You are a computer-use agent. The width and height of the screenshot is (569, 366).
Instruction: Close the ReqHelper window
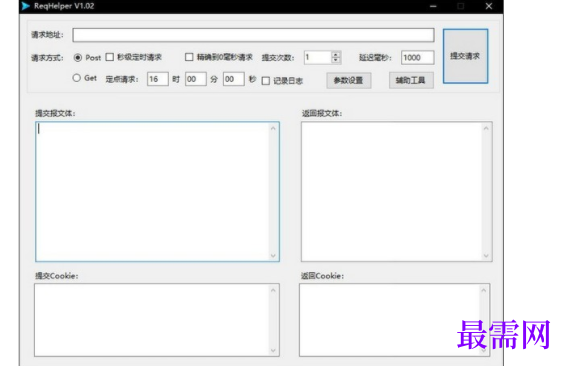(x=489, y=6)
